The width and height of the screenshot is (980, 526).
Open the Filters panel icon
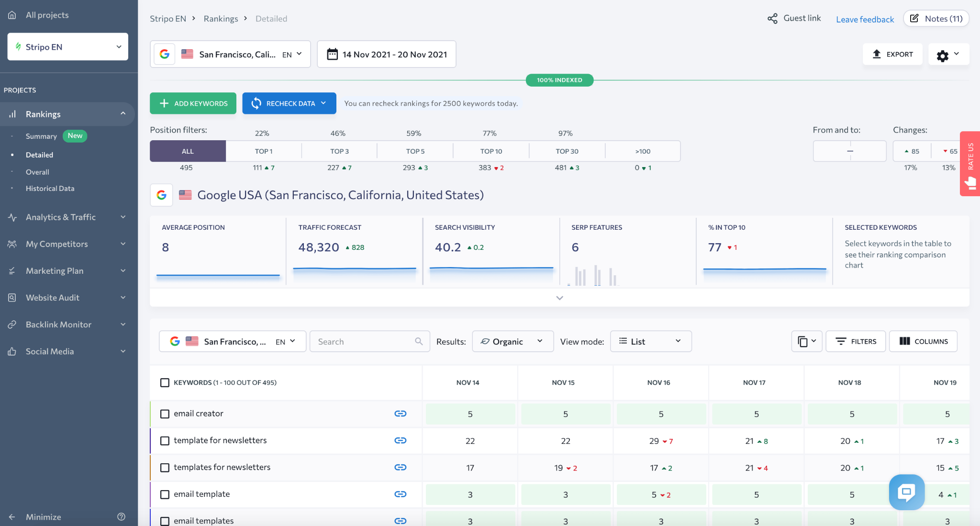click(x=855, y=341)
